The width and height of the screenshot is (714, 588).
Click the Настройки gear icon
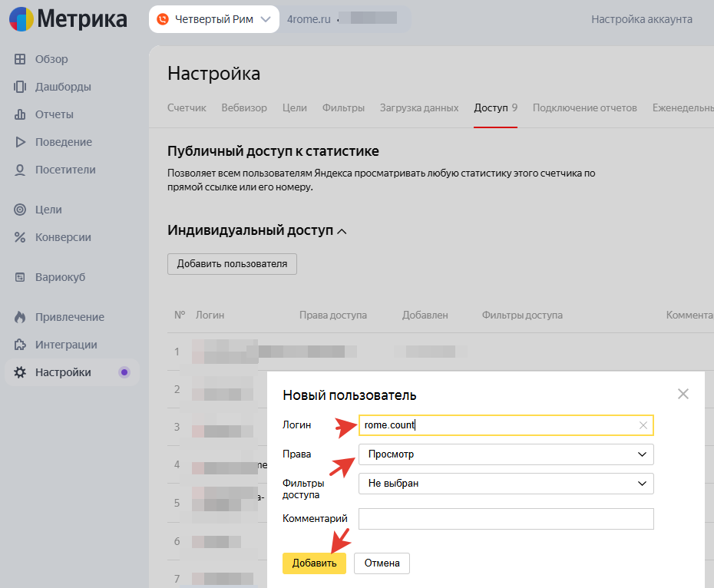20,372
